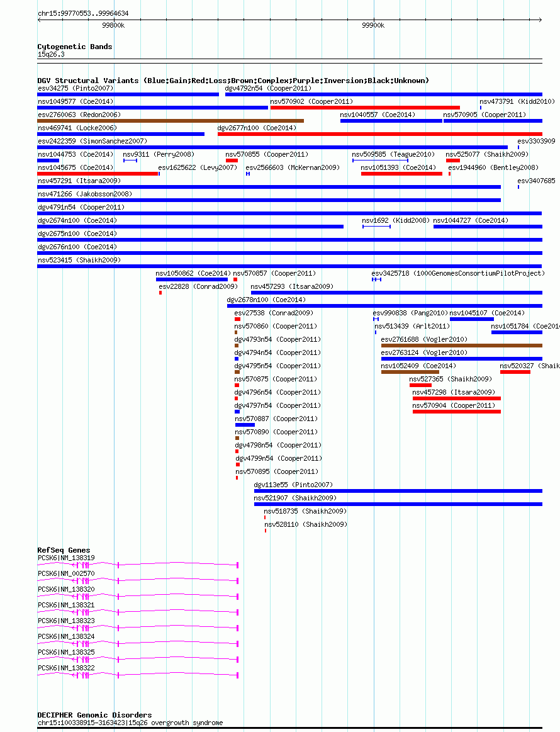
Task: Click nsv570855 (Cooper2011) label
Action: [x=267, y=154]
